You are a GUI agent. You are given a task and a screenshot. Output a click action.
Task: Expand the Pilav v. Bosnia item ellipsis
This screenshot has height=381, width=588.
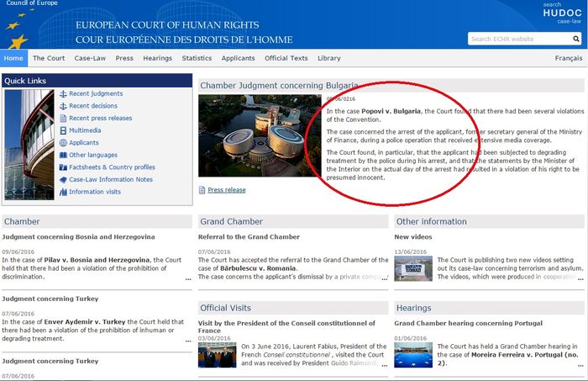(188, 279)
